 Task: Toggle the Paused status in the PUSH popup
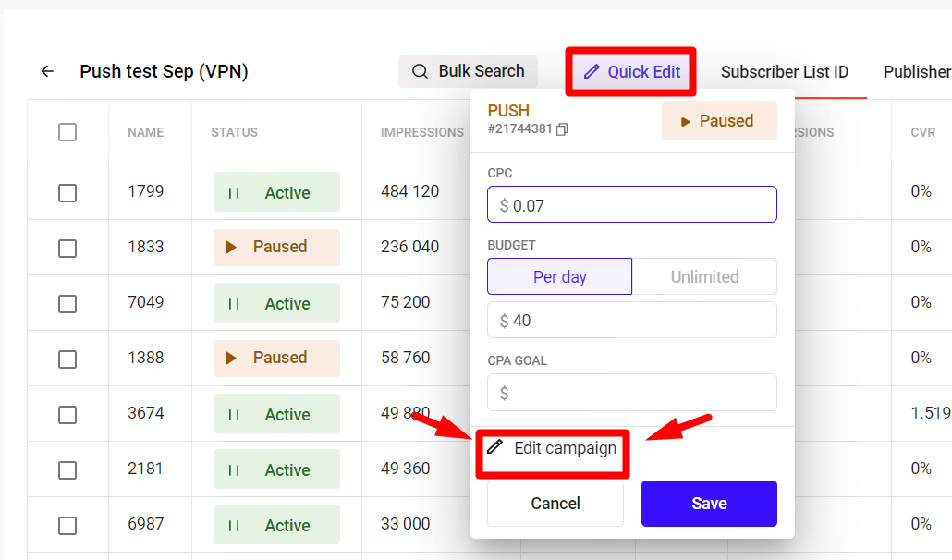[x=718, y=121]
